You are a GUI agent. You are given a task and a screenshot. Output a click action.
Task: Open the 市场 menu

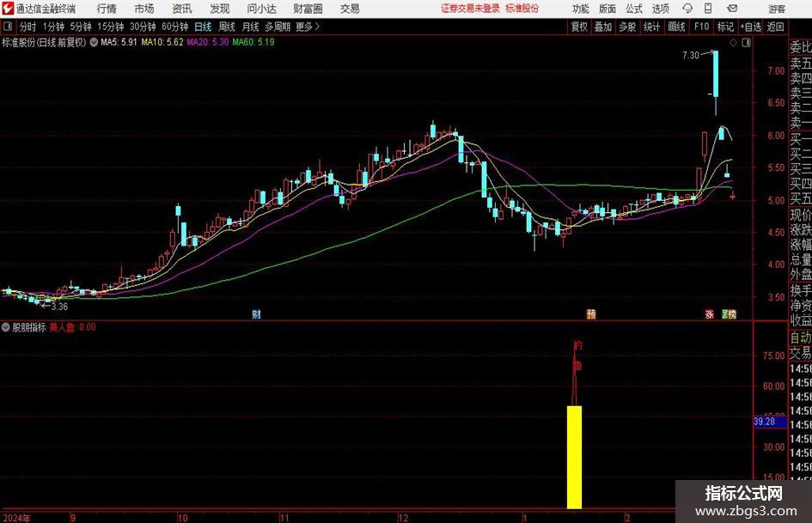[x=144, y=9]
